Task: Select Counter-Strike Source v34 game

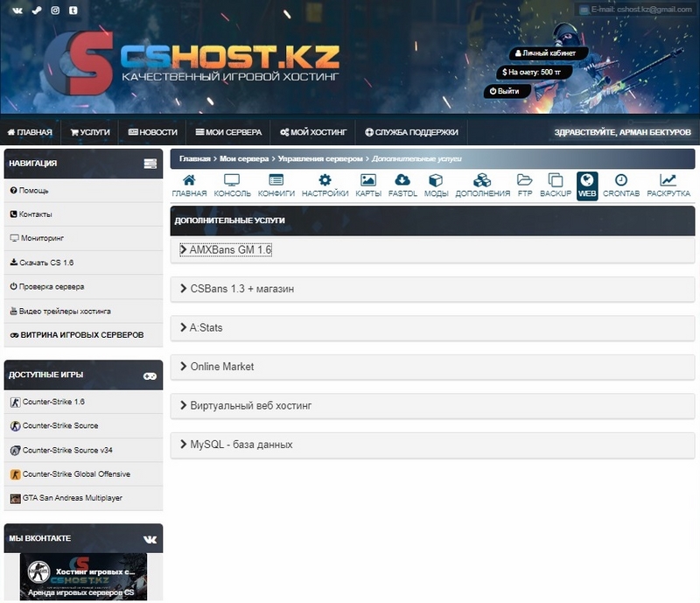Action: point(61,450)
